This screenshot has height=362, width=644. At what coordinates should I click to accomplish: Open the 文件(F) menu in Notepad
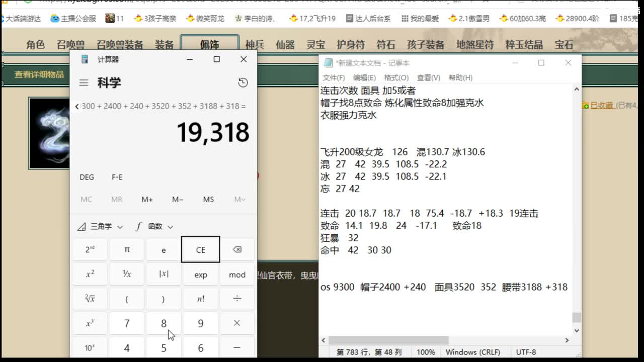tap(334, 77)
